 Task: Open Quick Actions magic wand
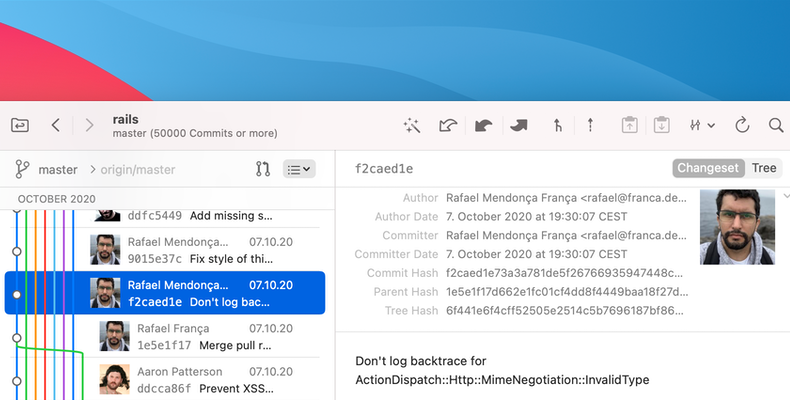[x=411, y=125]
